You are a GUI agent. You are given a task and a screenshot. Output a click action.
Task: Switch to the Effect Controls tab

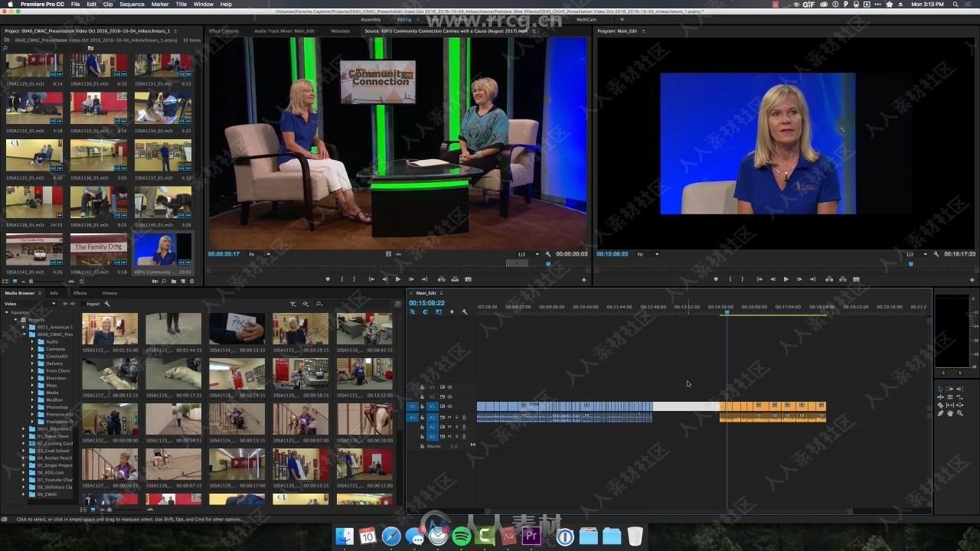coord(224,31)
